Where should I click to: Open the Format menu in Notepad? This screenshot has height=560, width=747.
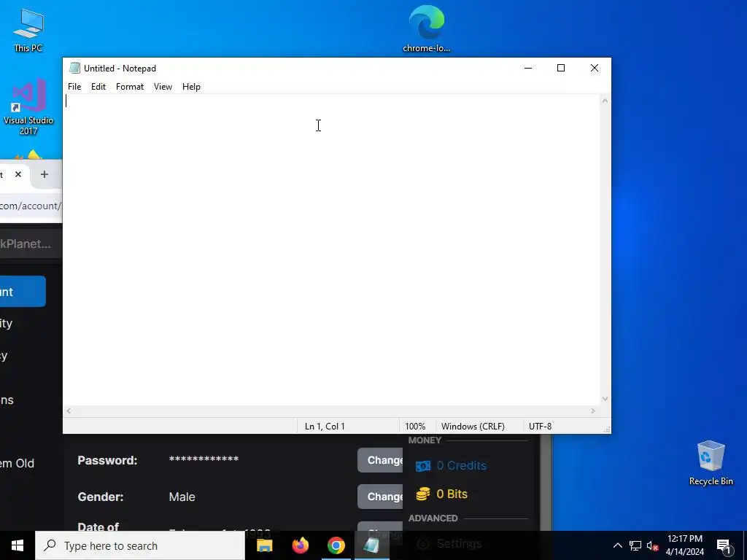[x=130, y=87]
